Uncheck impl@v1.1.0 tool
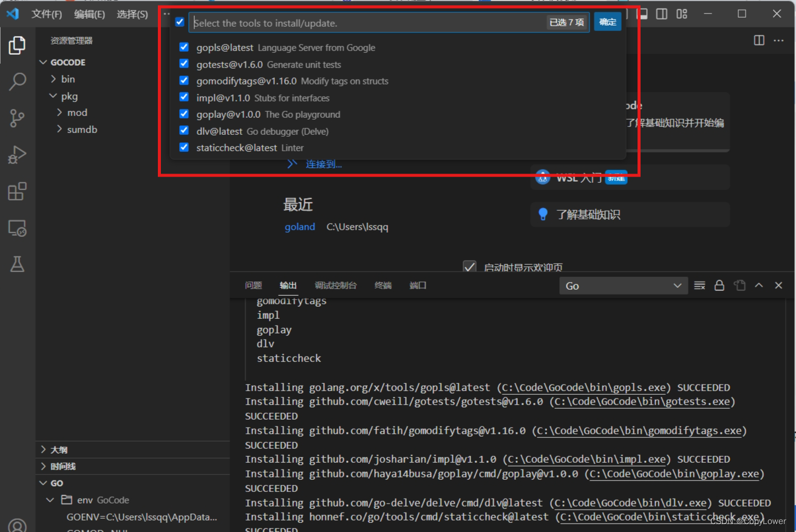The image size is (796, 532). pos(184,97)
